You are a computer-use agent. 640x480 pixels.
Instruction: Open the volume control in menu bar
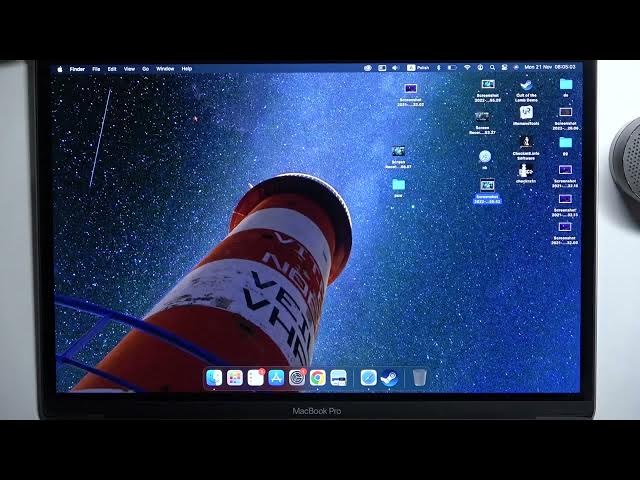click(395, 68)
